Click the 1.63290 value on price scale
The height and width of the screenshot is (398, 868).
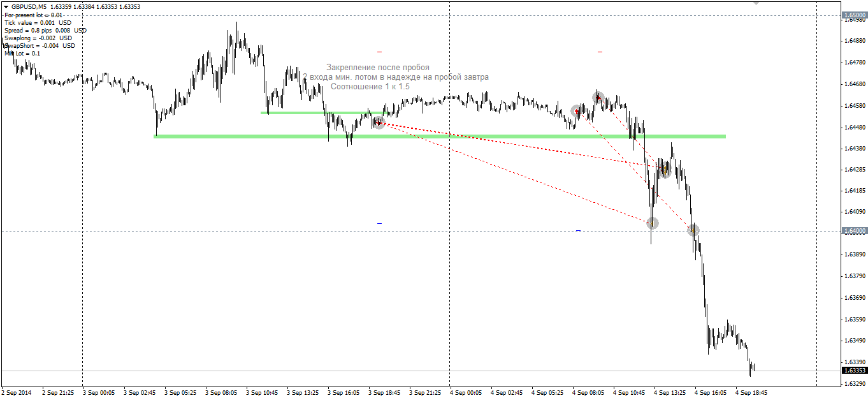pos(854,384)
